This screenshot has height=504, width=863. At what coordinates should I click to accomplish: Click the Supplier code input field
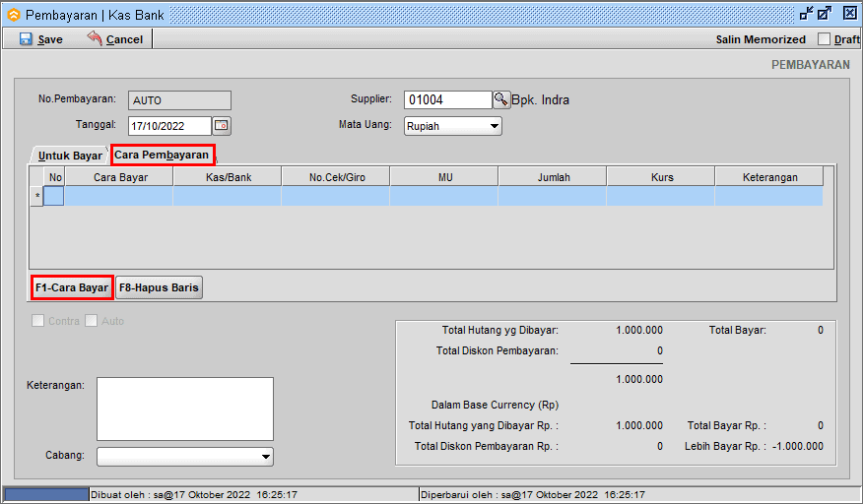447,99
